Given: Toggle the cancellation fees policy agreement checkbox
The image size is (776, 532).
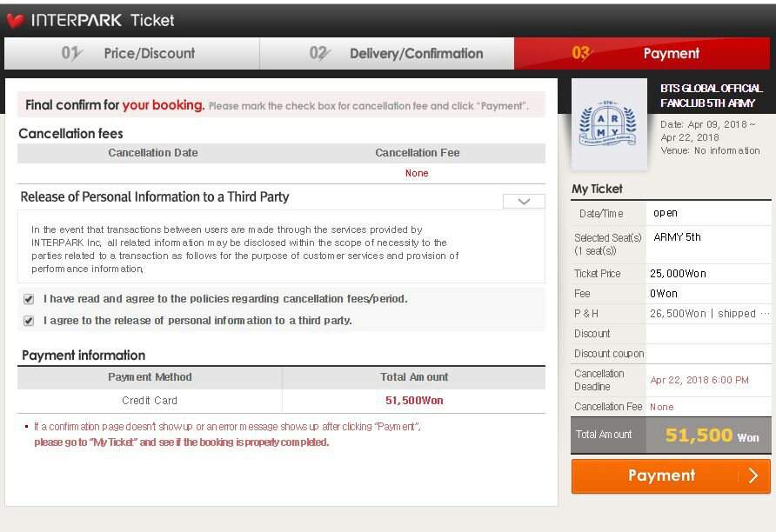Looking at the screenshot, I should (x=29, y=299).
